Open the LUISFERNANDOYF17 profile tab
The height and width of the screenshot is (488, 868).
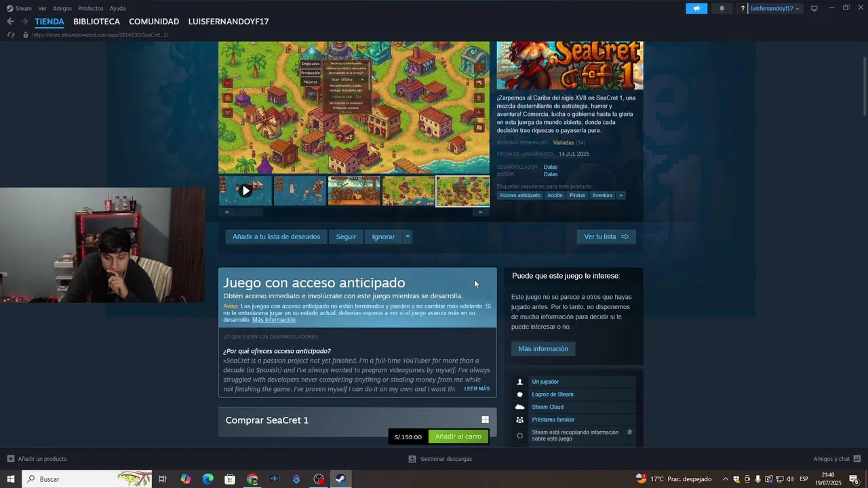[x=229, y=22]
